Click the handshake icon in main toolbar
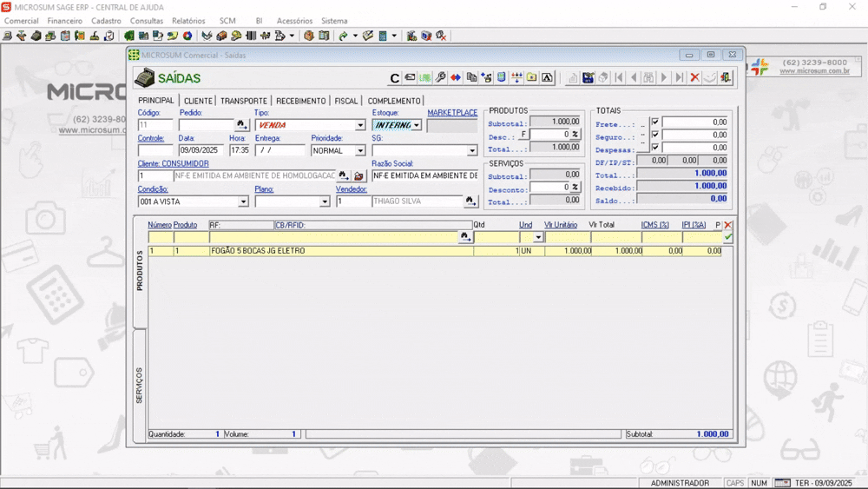Viewport: 868px width, 489px height. pyautogui.click(x=206, y=36)
